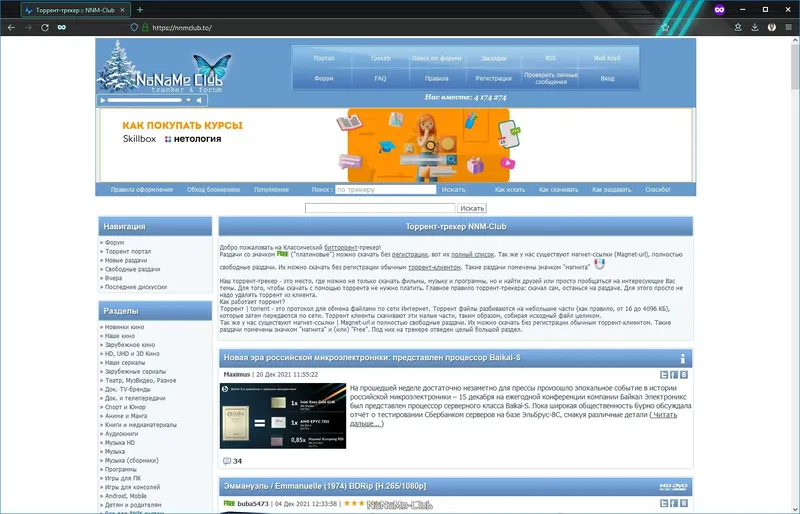Click the Baikal-S comparison thumbnail image
Screen dimensions: 800x514
283,416
